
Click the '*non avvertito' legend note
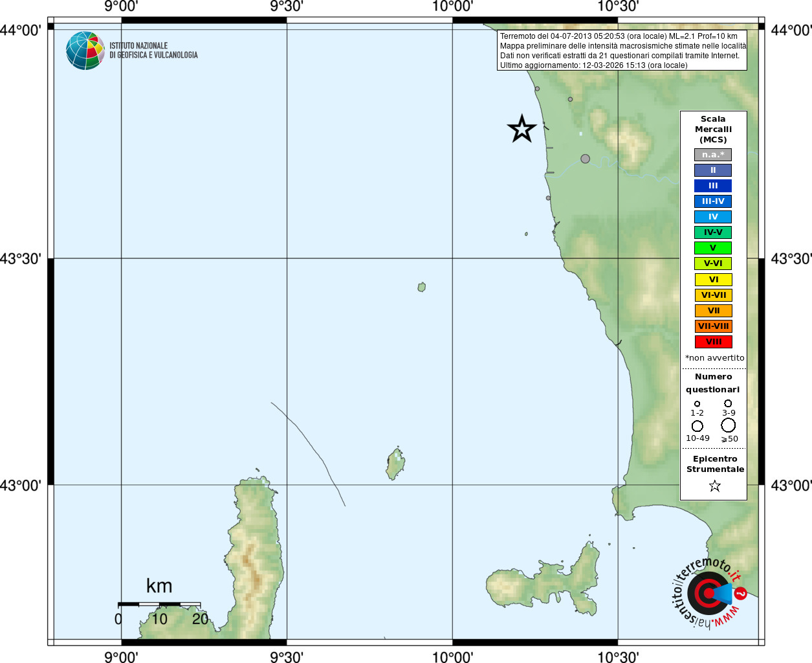[714, 357]
